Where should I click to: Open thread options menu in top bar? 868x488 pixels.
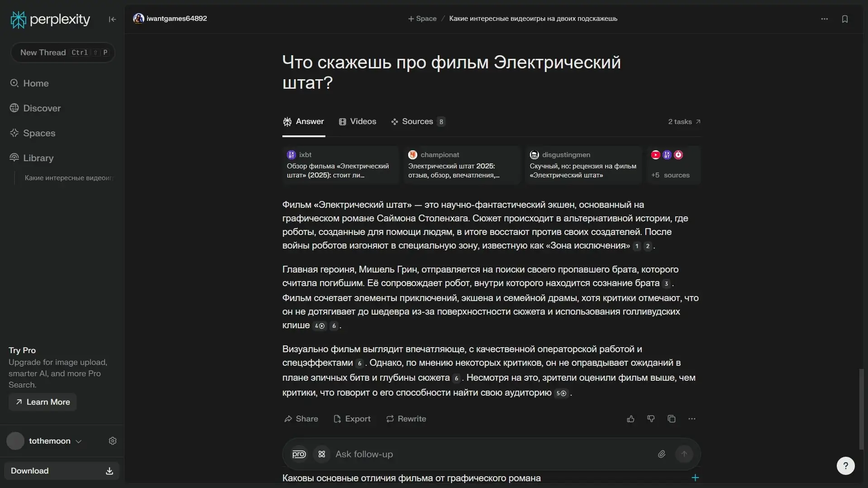click(x=824, y=19)
